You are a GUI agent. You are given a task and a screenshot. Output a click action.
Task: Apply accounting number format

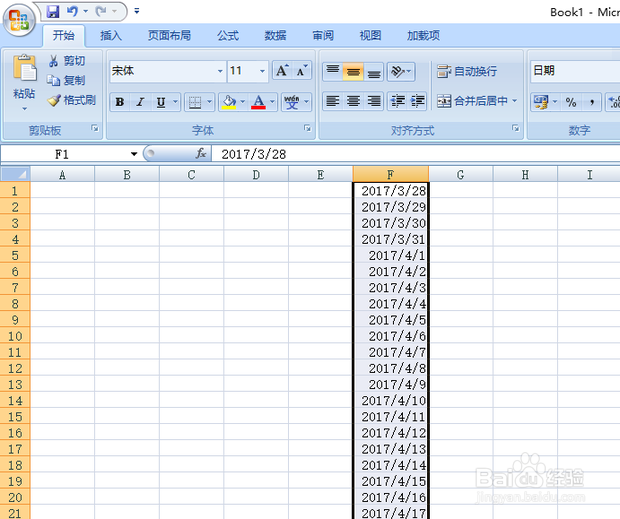pyautogui.click(x=541, y=102)
